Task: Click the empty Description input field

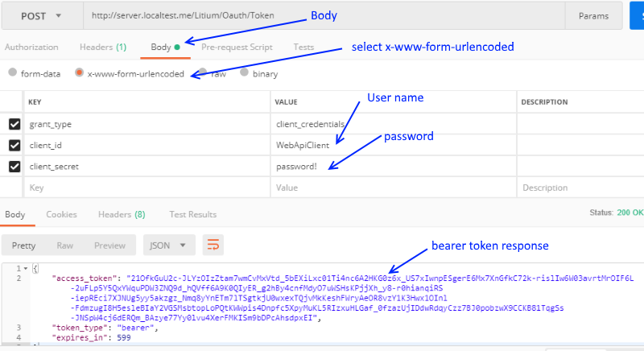Action: coord(580,188)
